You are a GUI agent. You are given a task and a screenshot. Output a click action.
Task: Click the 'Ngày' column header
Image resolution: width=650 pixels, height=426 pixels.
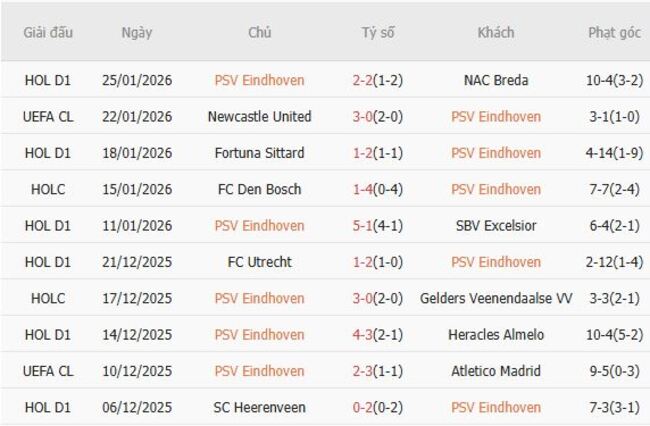pyautogui.click(x=137, y=33)
